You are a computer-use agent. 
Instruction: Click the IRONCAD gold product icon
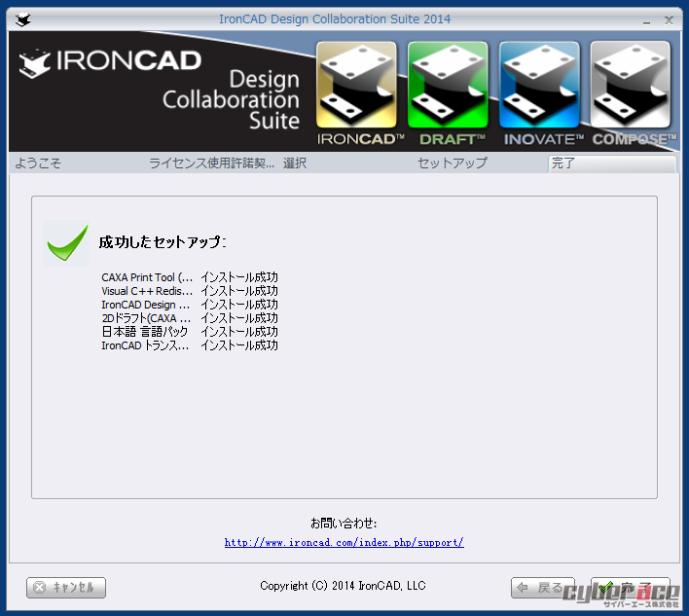tap(356, 85)
